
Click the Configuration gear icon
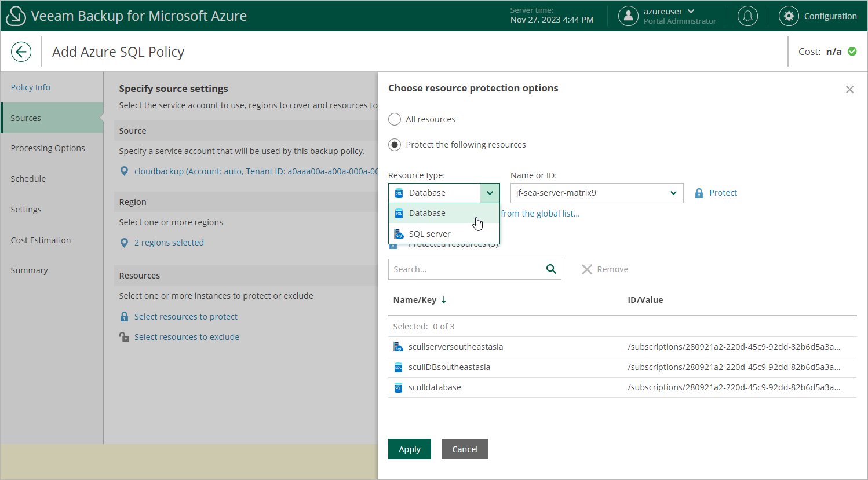point(789,16)
